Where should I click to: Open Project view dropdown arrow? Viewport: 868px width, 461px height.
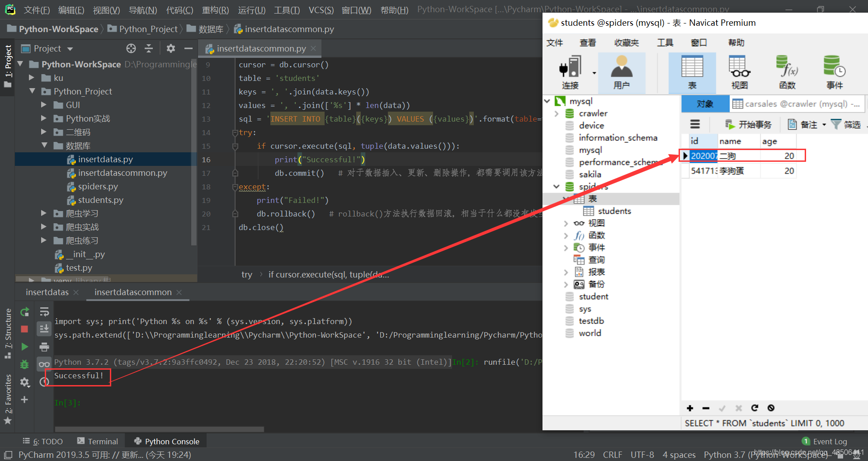pos(70,49)
